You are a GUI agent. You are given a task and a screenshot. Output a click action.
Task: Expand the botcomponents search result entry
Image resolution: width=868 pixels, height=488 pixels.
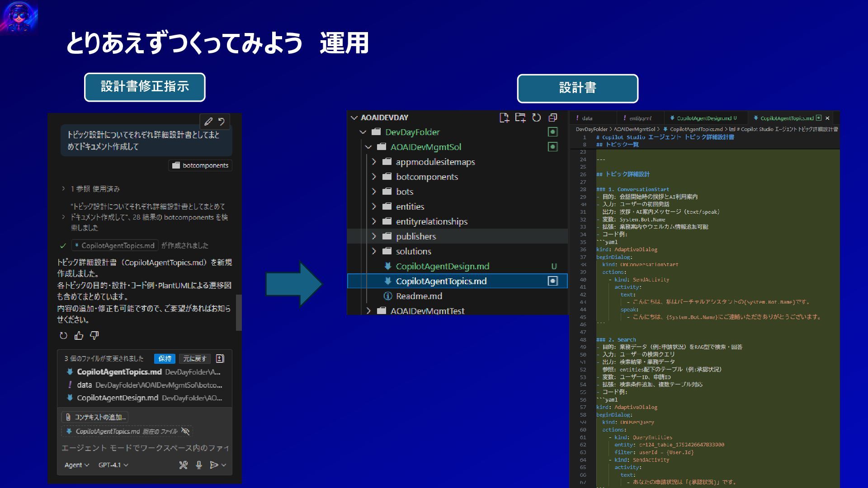pyautogui.click(x=63, y=217)
